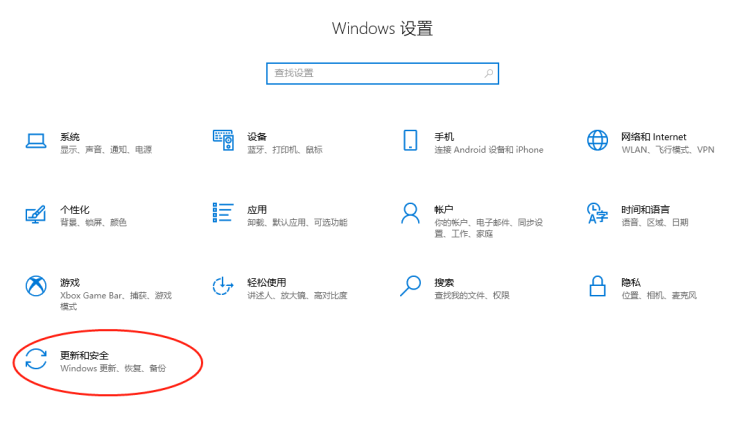Open the 轻松使用 icon
Screen dimensions: 746x431
pos(223,286)
